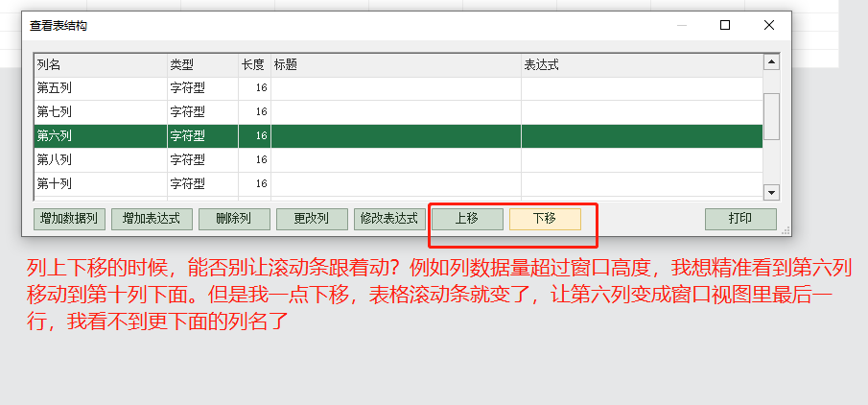Select the 第十列 row
This screenshot has height=405, width=868.
tap(398, 183)
